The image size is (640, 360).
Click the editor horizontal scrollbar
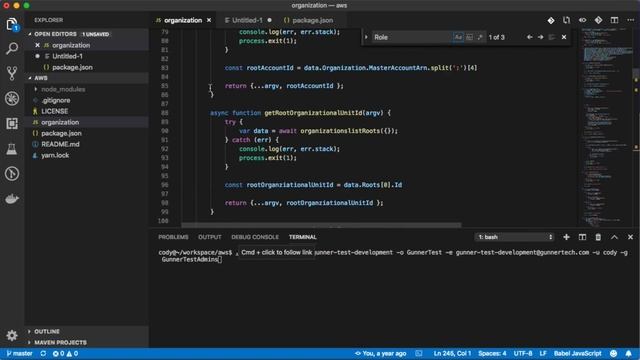coord(321,225)
